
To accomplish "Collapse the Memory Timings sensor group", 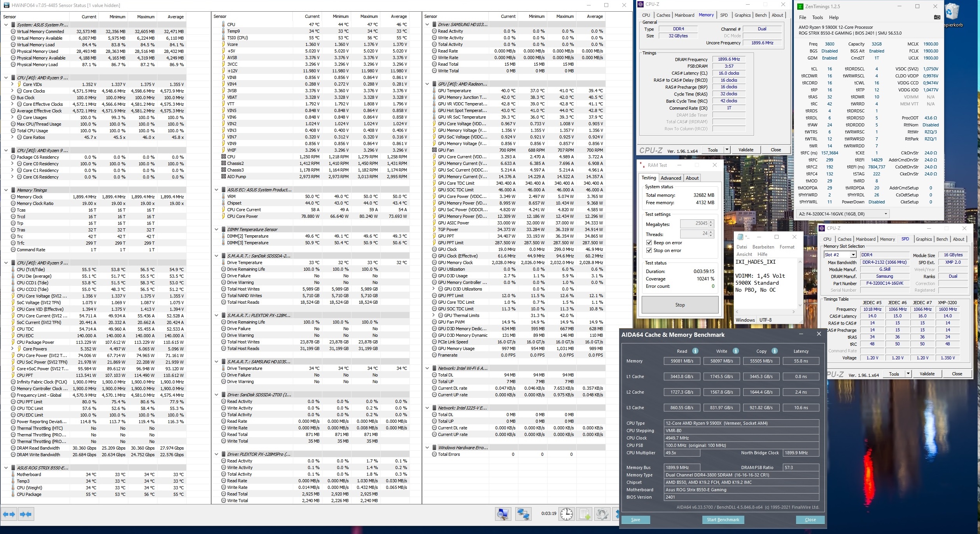I will pyautogui.click(x=6, y=190).
